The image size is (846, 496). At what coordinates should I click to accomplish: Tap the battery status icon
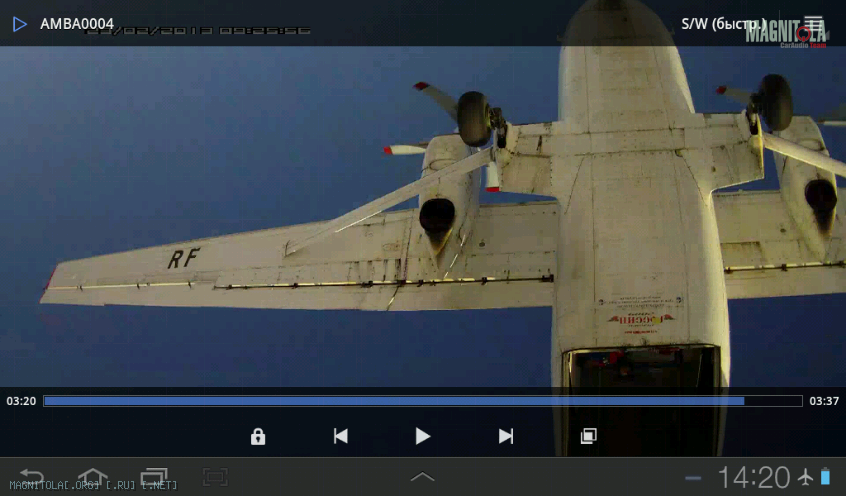click(x=825, y=476)
